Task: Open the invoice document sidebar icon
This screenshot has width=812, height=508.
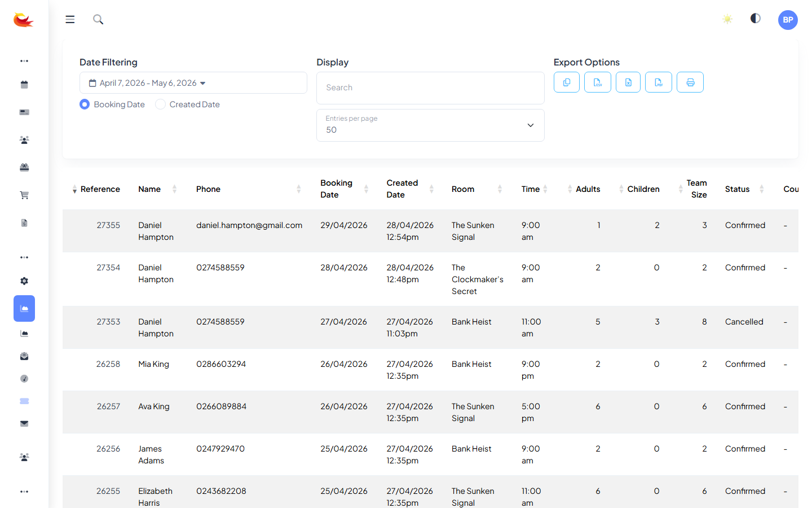Action: pos(24,223)
